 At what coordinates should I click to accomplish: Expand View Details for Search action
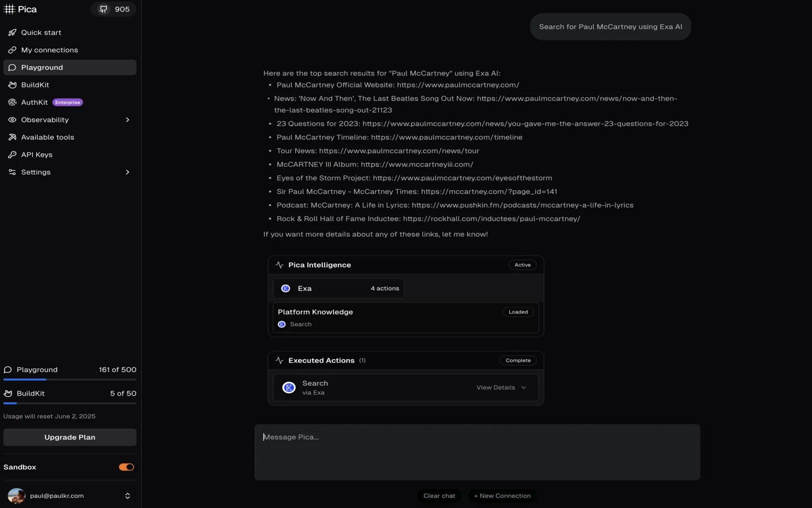pyautogui.click(x=501, y=388)
